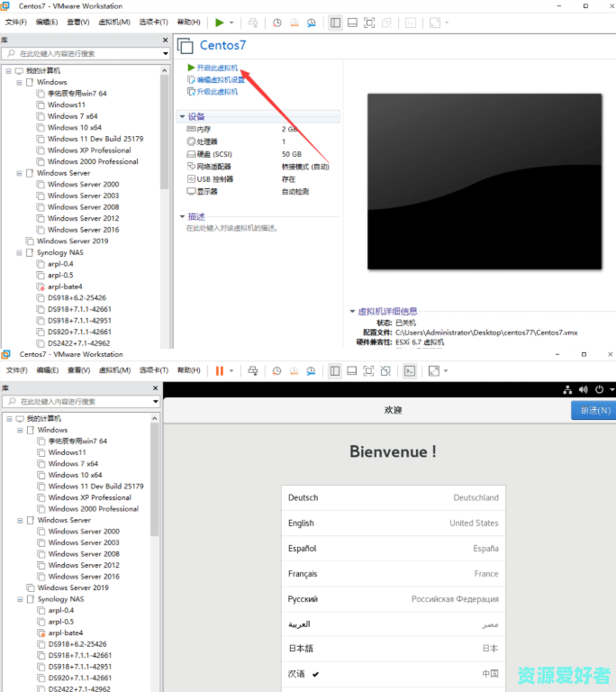Choose 汉语 中国 language row

point(394,674)
